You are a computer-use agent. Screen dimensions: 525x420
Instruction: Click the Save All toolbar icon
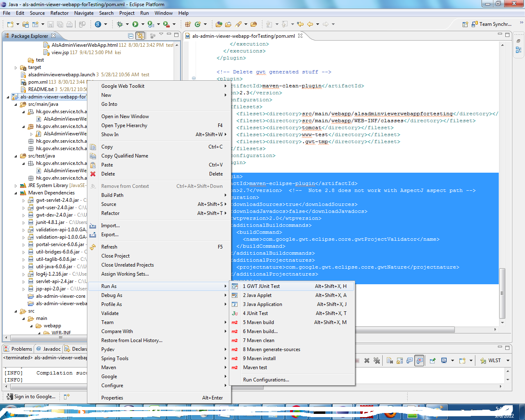(61, 24)
